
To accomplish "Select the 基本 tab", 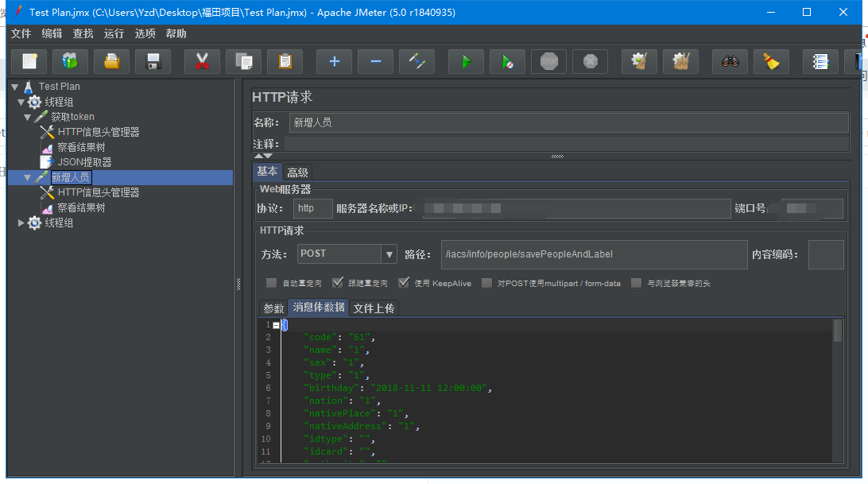I will 267,172.
